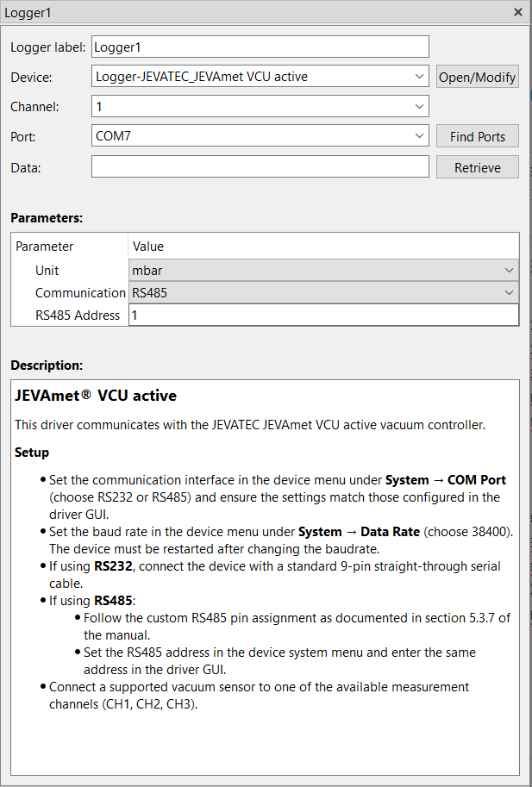
Task: Click the RS485 Address value field
Action: 323,315
